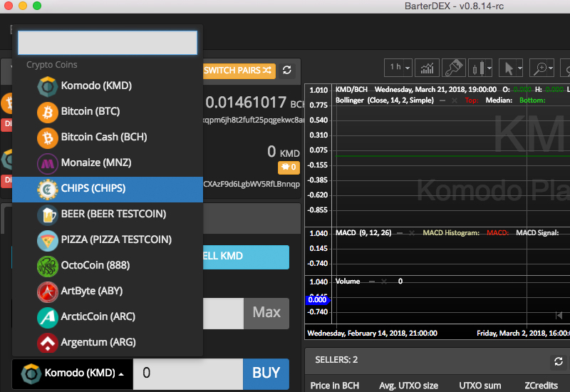Click the MACD (9, 12, 26) label
570x392 pixels.
[x=363, y=233]
